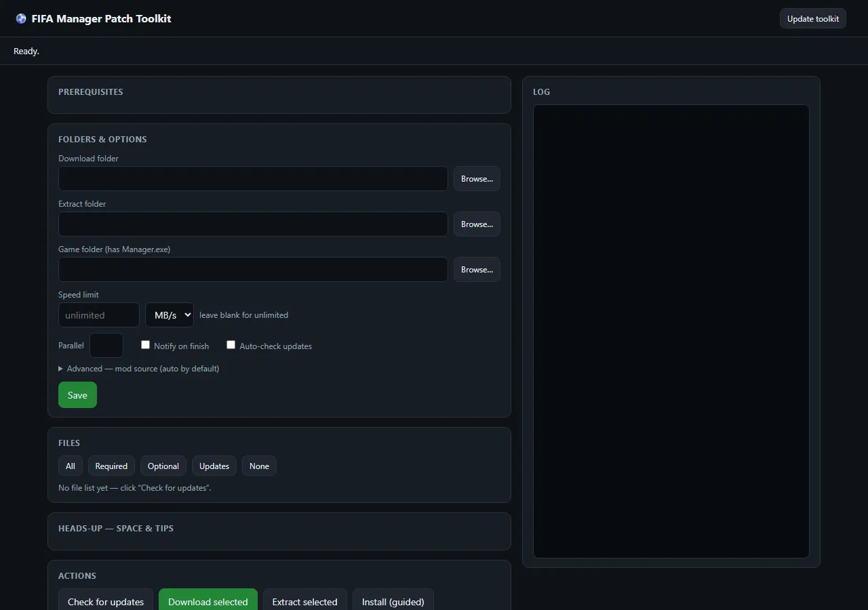The image size is (868, 610).
Task: Click the Heads-up — Space & Tips heading
Action: (x=116, y=529)
